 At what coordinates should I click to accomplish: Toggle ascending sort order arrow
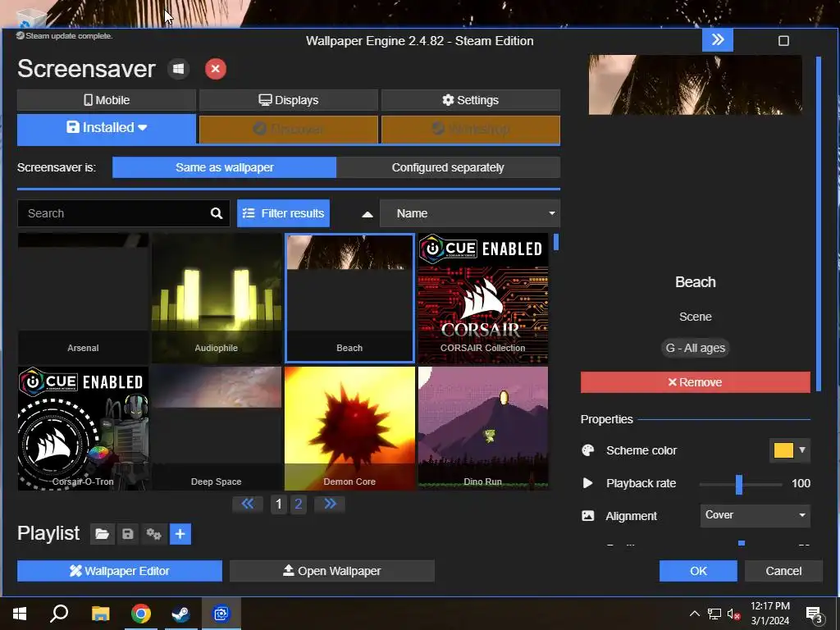click(367, 214)
